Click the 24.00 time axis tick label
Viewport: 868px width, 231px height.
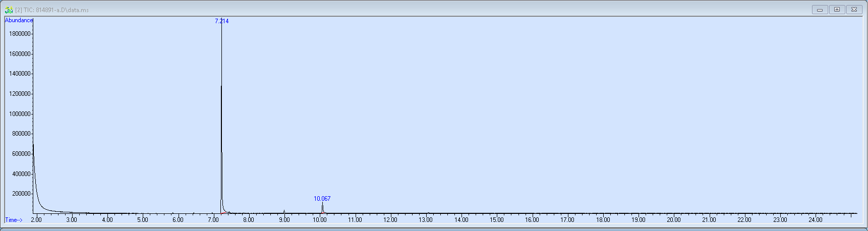coord(816,220)
